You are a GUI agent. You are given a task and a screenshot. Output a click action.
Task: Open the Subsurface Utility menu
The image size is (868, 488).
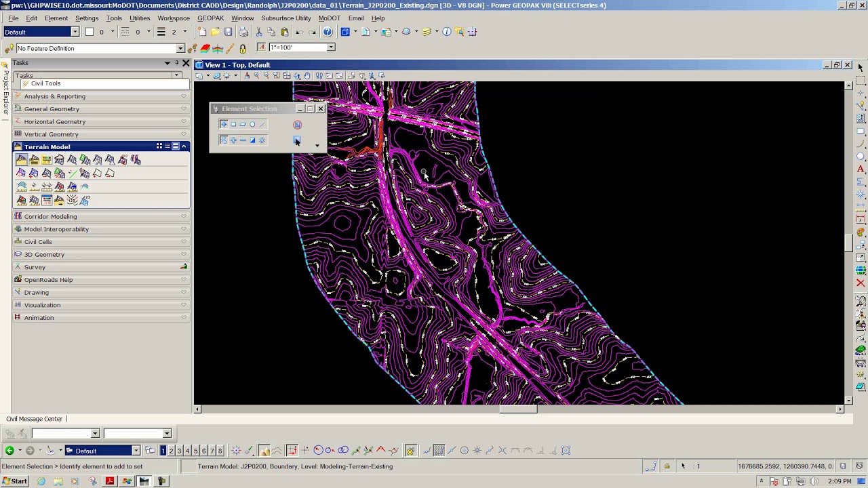coord(286,18)
